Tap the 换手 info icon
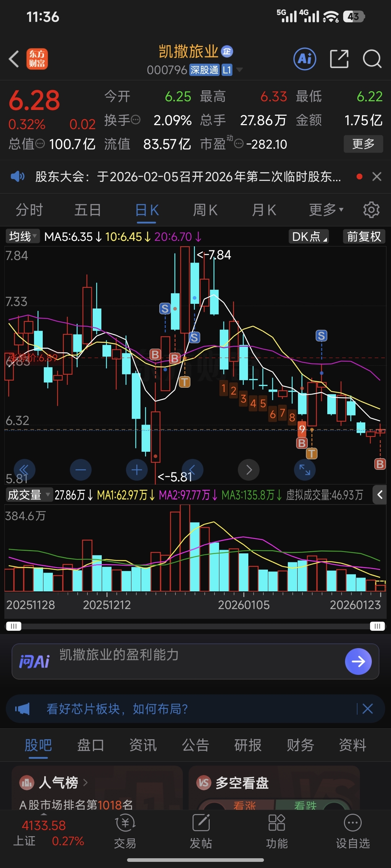 tap(135, 120)
